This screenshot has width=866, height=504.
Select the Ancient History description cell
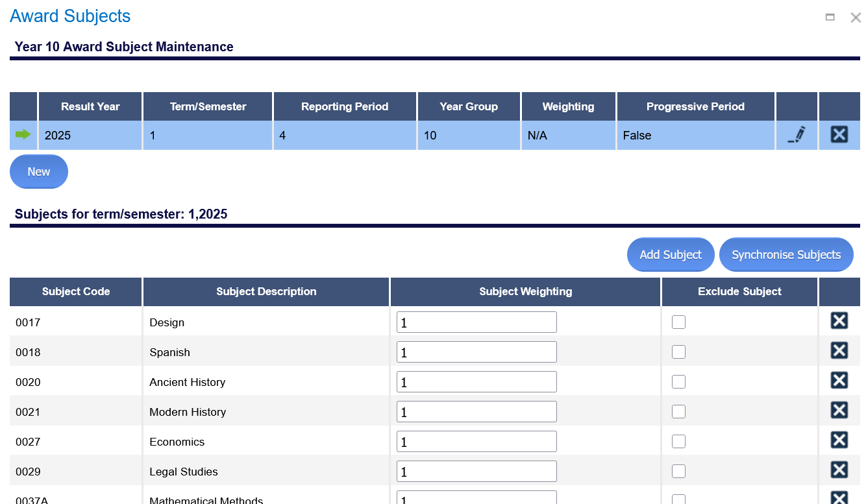(266, 382)
